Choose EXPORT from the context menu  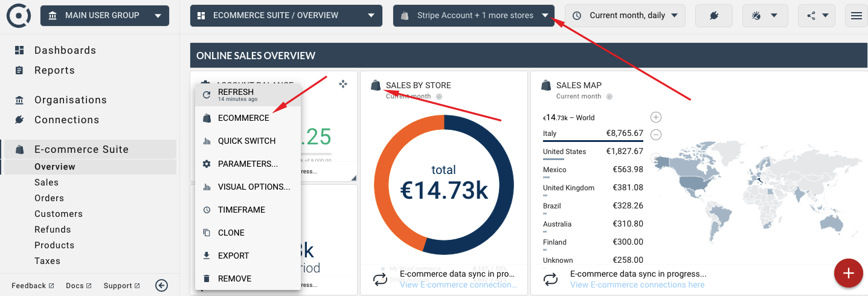pos(248,256)
